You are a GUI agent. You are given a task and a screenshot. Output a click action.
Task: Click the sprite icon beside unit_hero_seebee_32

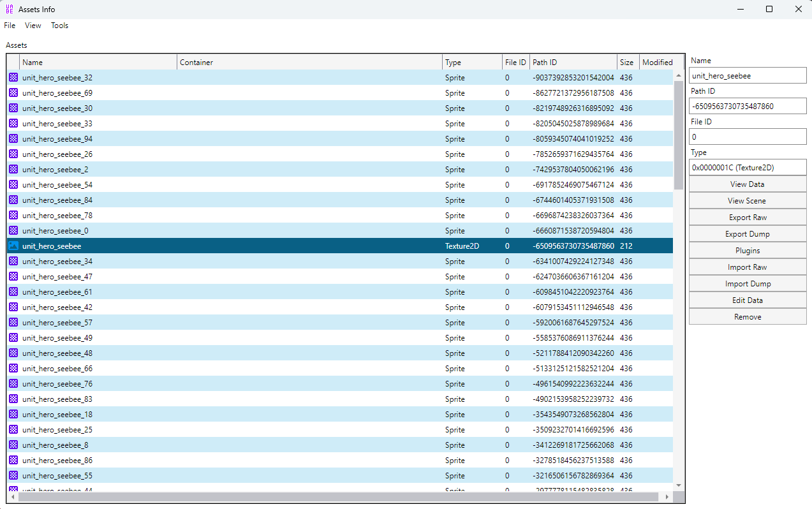click(13, 78)
